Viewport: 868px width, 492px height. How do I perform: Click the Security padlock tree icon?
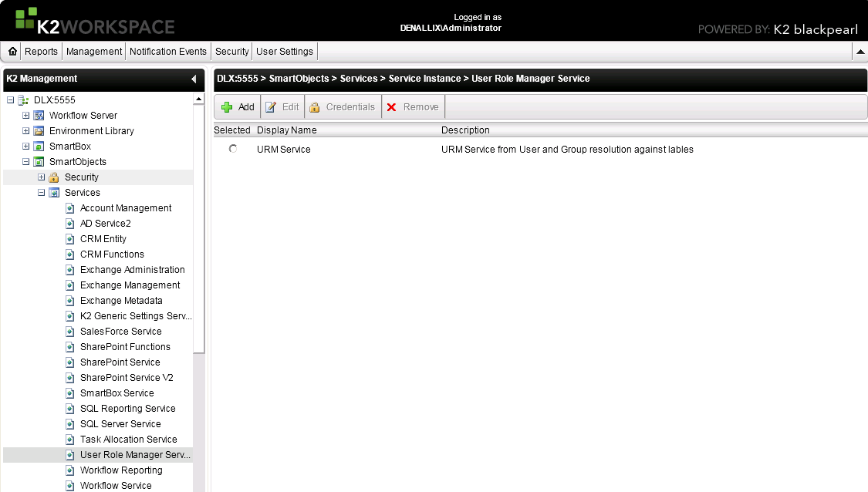(54, 177)
